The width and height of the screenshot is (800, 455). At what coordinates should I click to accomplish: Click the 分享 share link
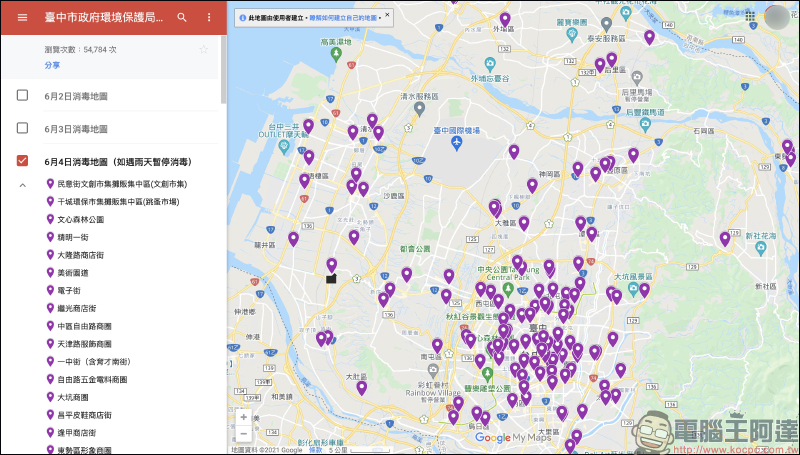tap(52, 65)
